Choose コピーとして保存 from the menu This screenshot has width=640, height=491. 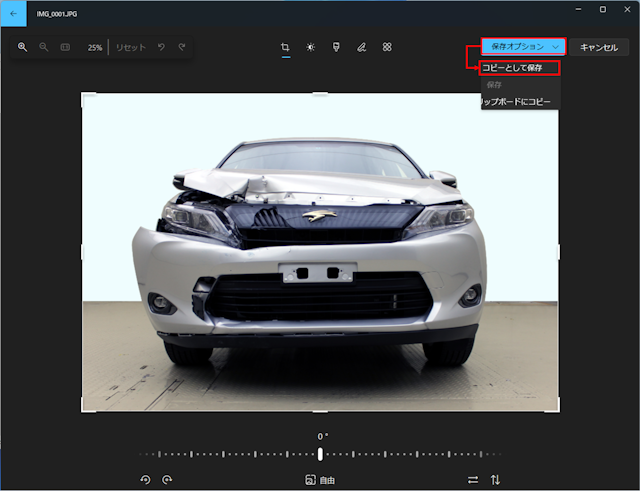[x=519, y=68]
